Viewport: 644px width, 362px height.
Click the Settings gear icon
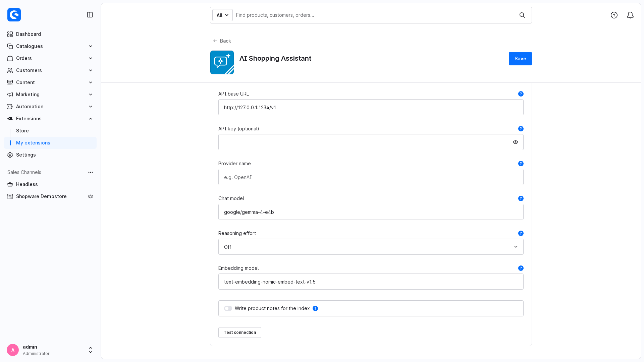click(x=10, y=155)
